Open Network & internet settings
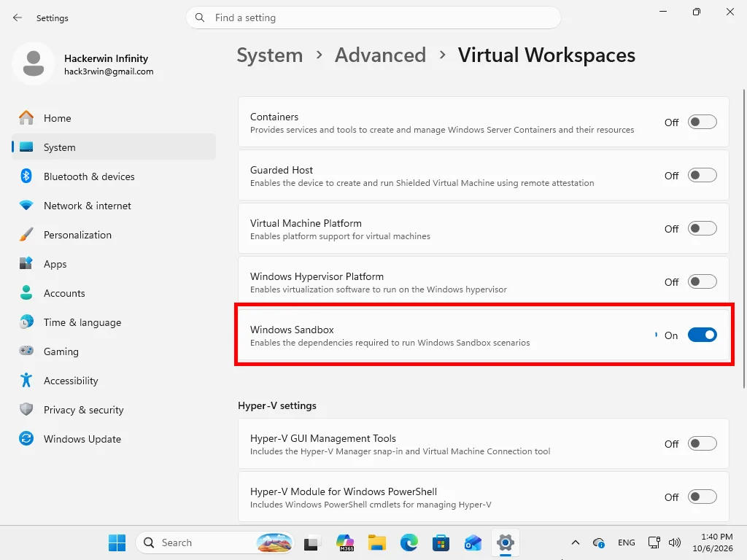Image resolution: width=747 pixels, height=560 pixels. click(x=114, y=205)
